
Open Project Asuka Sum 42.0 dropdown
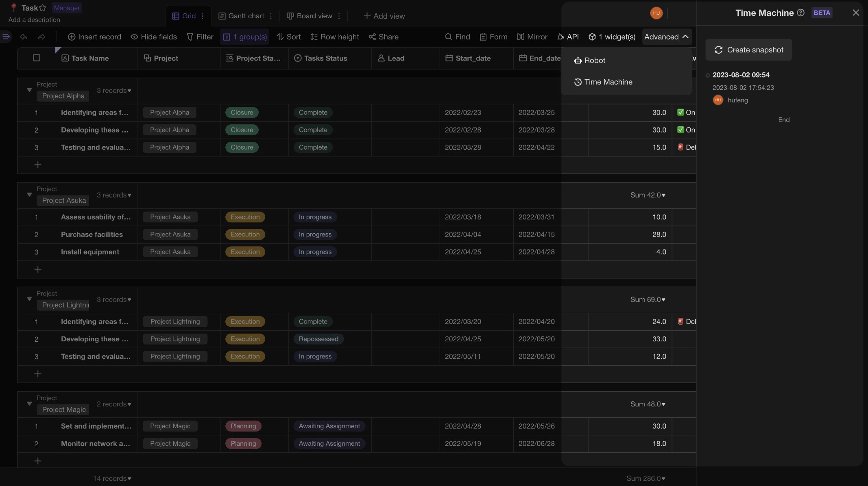tap(648, 195)
